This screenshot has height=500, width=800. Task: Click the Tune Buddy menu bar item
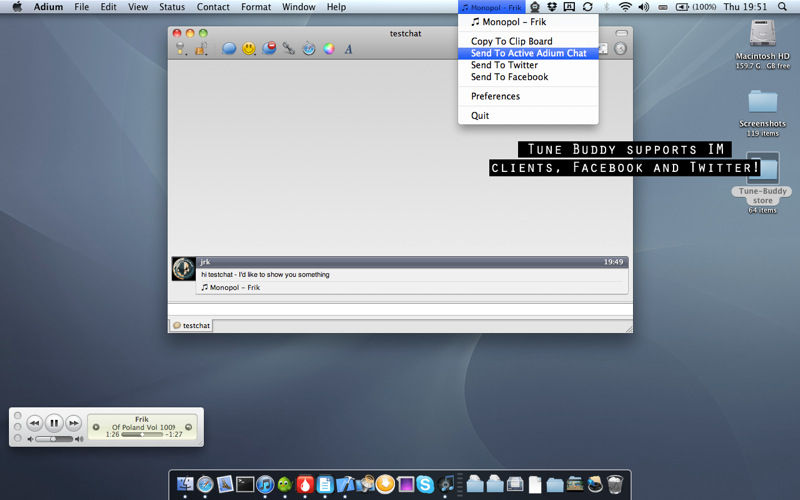(x=491, y=7)
